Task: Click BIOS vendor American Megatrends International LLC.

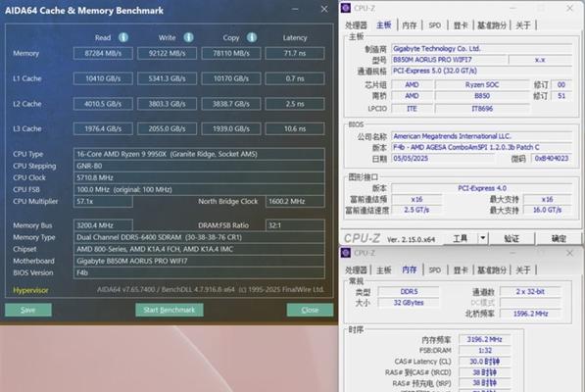Action: pyautogui.click(x=481, y=136)
